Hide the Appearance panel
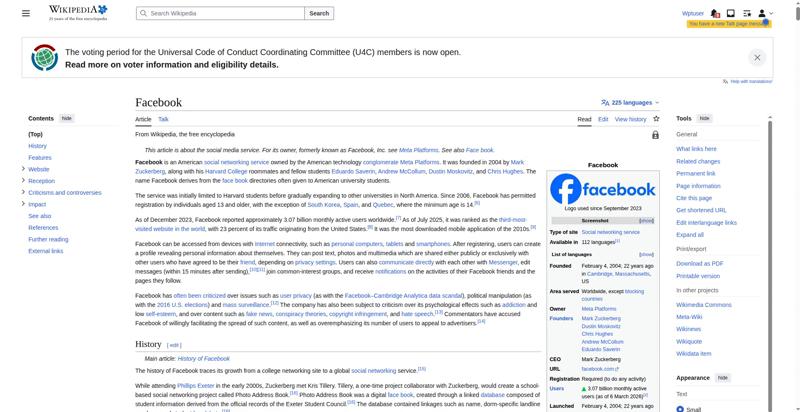The image size is (800, 412). tap(722, 378)
